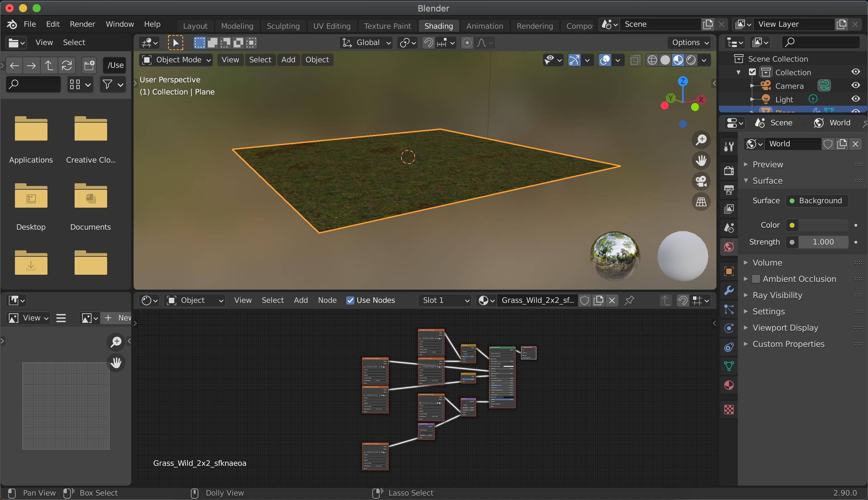This screenshot has width=868, height=500.
Task: Uncheck the Collection exclude checkbox
Action: click(752, 72)
